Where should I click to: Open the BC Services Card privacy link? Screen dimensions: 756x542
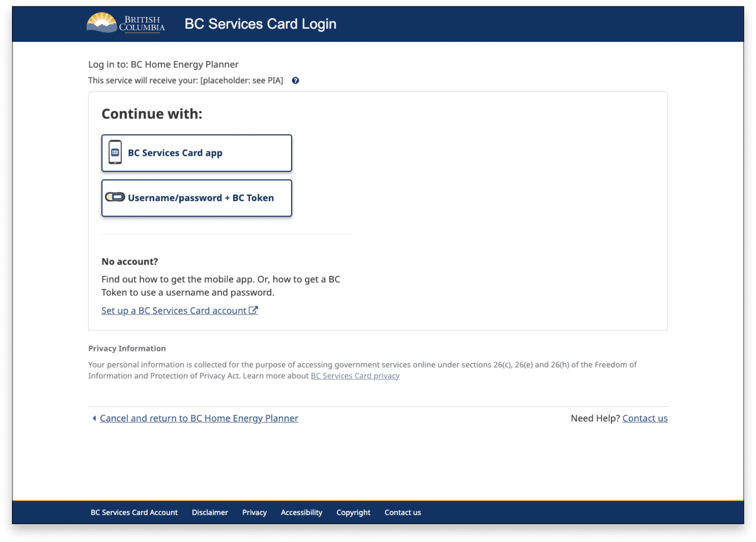pyautogui.click(x=355, y=376)
